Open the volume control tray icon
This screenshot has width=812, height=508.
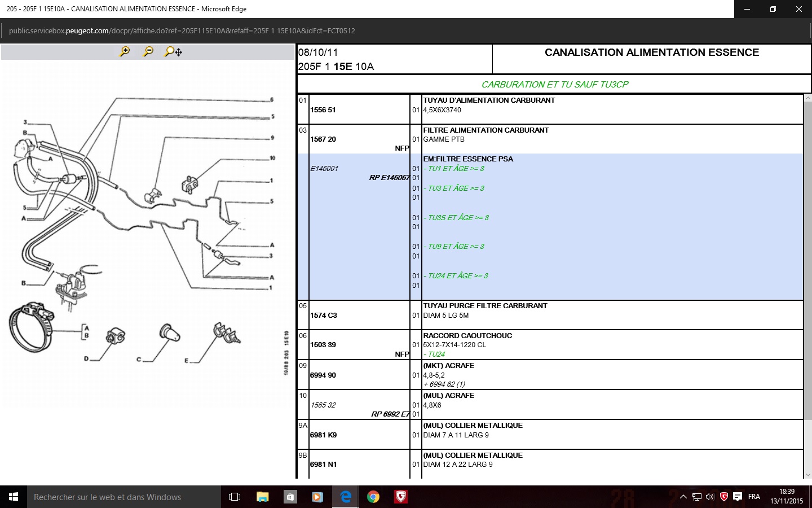pos(710,497)
